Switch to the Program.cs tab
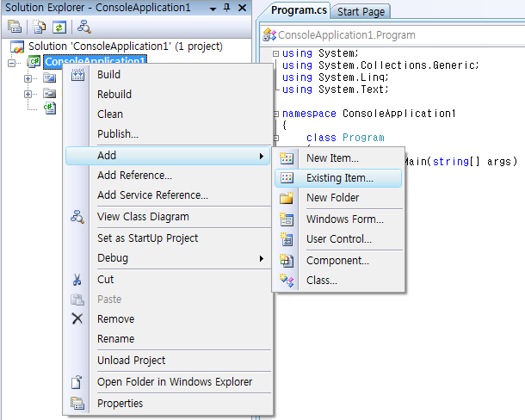 [299, 10]
